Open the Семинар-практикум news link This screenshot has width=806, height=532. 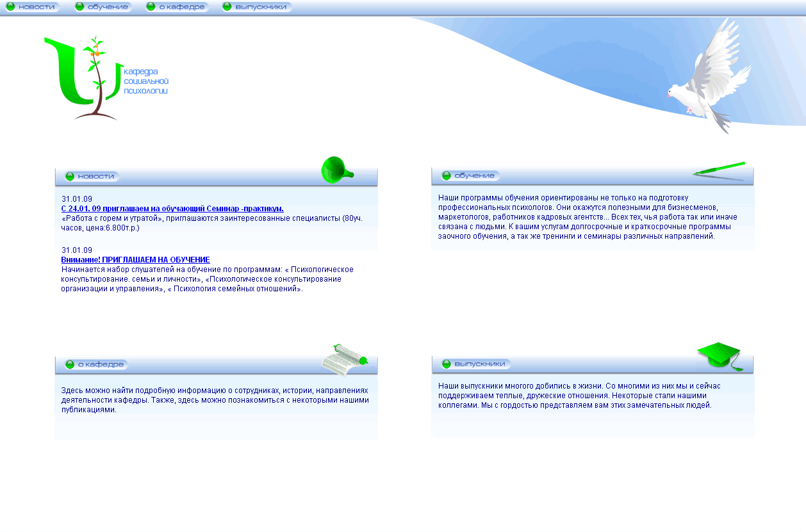tap(172, 209)
